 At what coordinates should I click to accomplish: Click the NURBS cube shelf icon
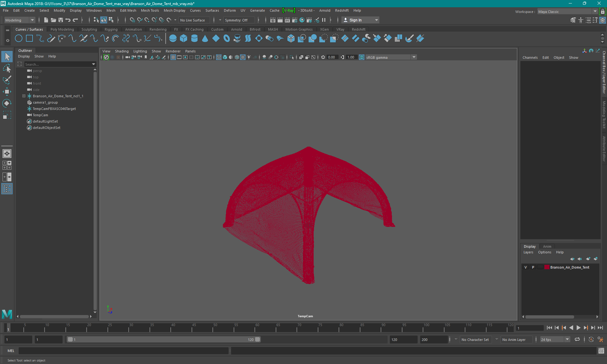[x=183, y=39]
